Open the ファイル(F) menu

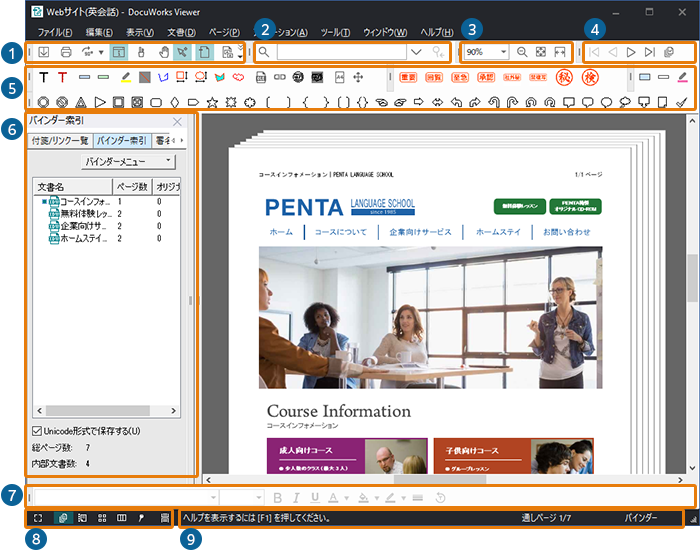pos(55,32)
